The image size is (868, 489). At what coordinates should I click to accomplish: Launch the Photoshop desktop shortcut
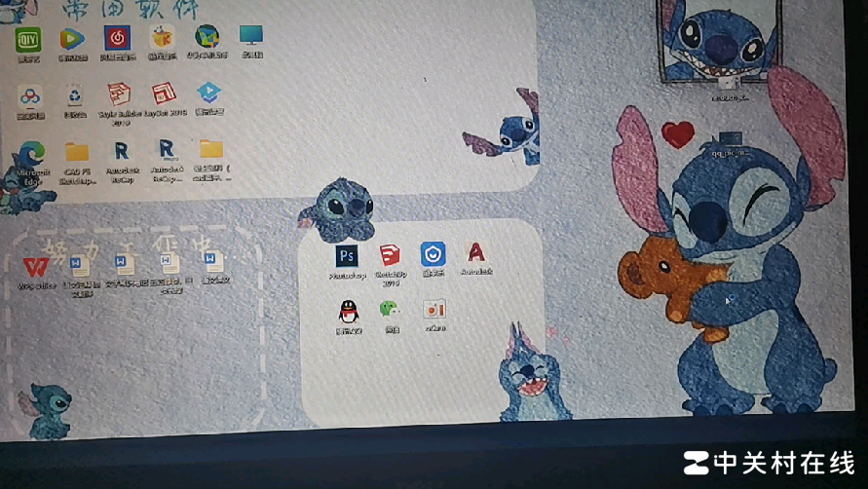click(347, 257)
